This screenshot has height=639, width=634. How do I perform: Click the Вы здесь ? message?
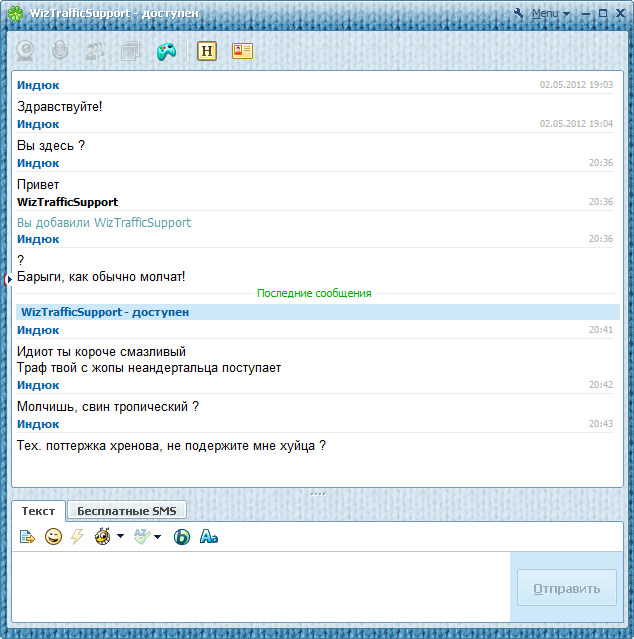51,145
